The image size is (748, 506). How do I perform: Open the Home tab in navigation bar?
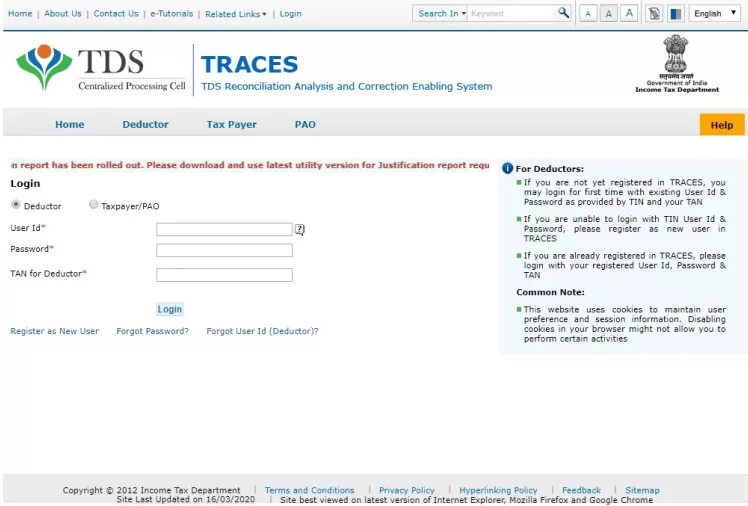(x=70, y=124)
